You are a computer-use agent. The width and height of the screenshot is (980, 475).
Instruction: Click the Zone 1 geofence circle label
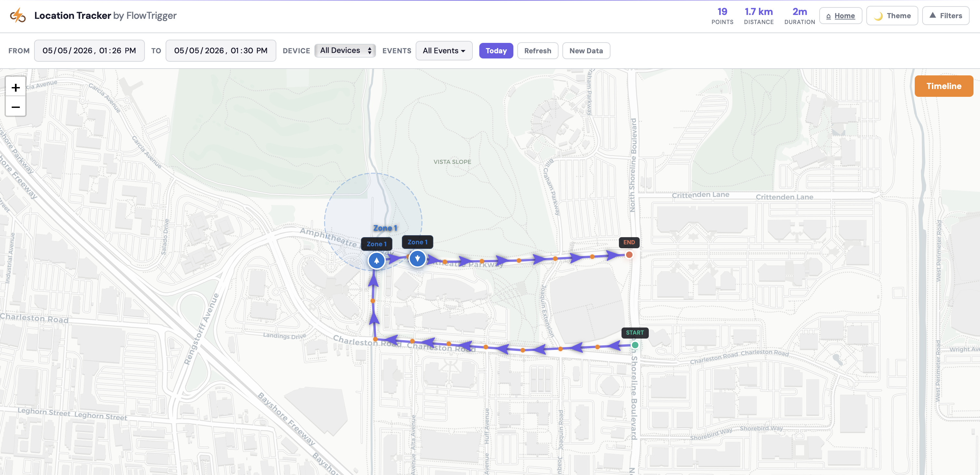tap(385, 228)
